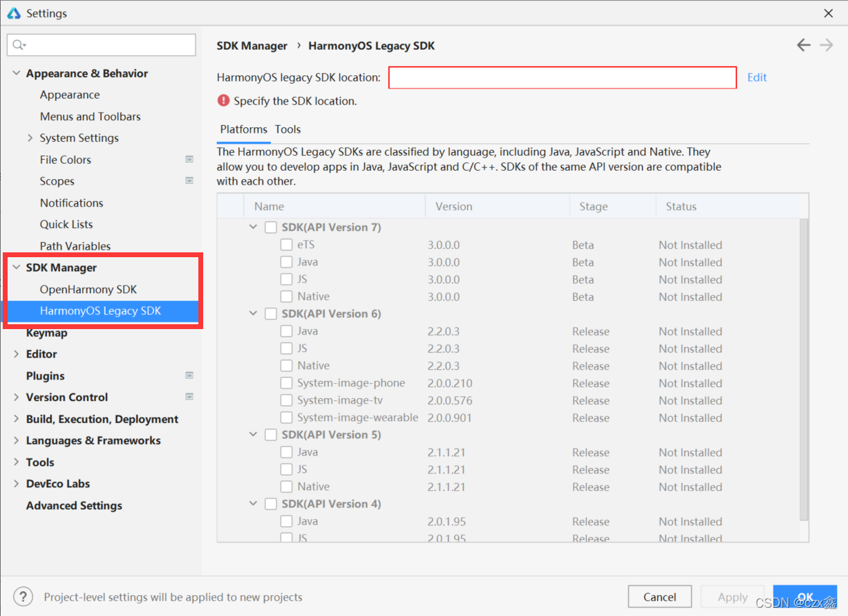This screenshot has width=848, height=616.
Task: Open the Notifications settings
Action: click(x=72, y=203)
